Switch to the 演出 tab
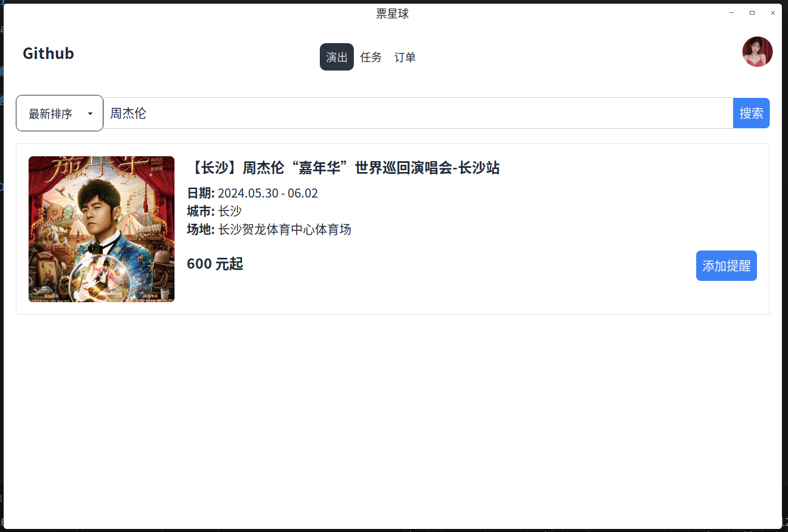The image size is (788, 532). pyautogui.click(x=337, y=57)
